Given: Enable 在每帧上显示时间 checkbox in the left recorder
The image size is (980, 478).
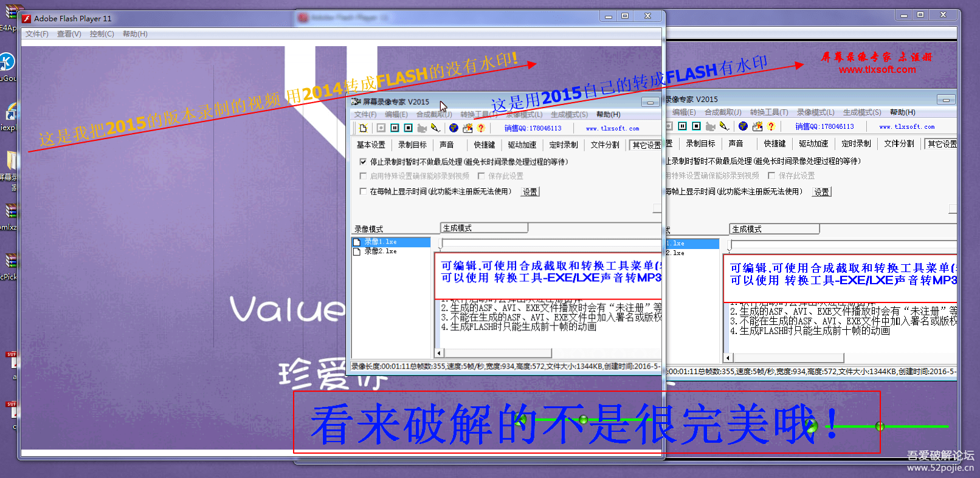Looking at the screenshot, I should 363,191.
